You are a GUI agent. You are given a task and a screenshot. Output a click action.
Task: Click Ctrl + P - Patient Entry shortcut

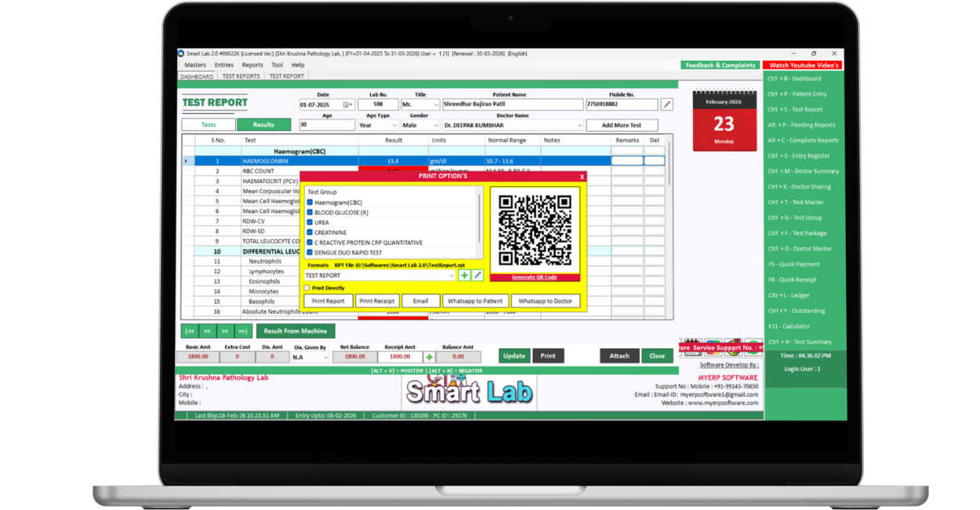[797, 94]
